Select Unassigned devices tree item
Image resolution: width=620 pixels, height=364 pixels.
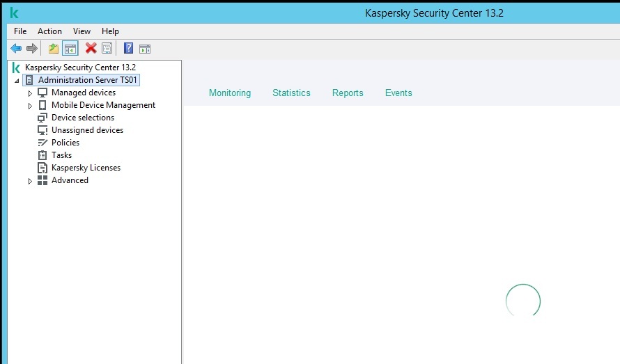87,130
